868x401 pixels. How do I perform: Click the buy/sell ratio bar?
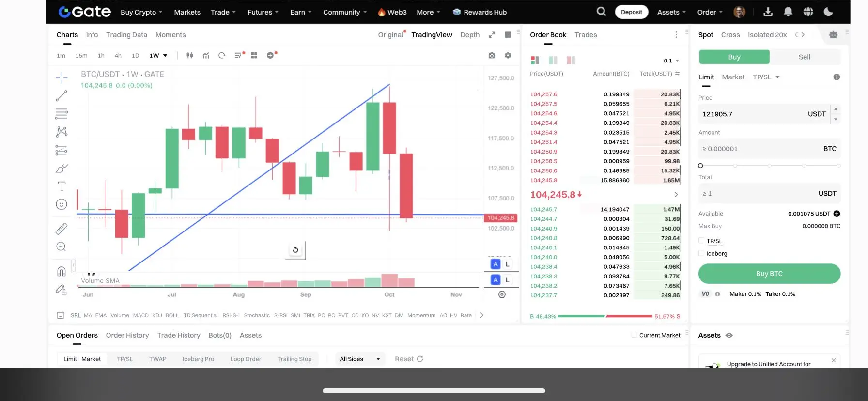[605, 316]
